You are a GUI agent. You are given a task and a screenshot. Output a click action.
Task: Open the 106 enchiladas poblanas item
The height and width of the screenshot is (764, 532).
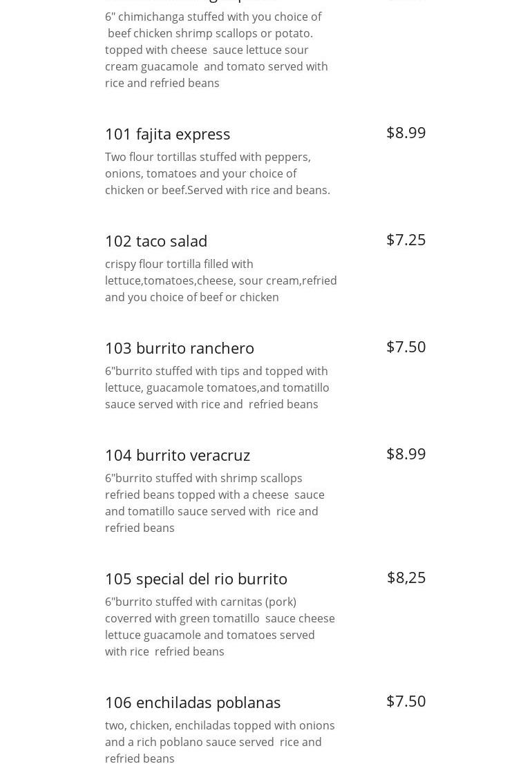coord(193,702)
